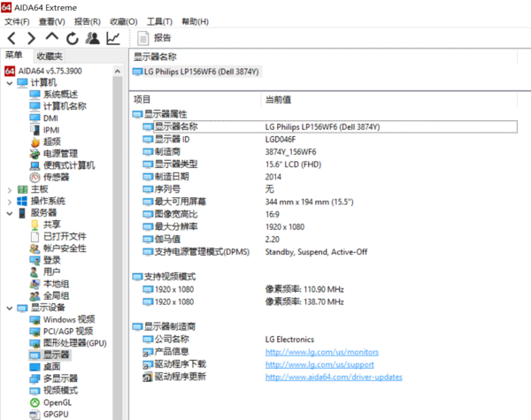Collapse the 服务器 tree node
This screenshot has height=420, width=531.
tap(10, 214)
